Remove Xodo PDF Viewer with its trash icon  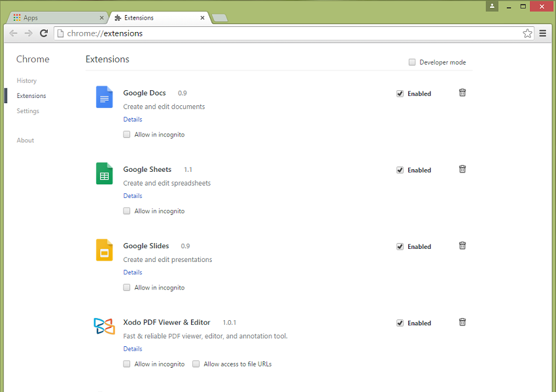462,322
